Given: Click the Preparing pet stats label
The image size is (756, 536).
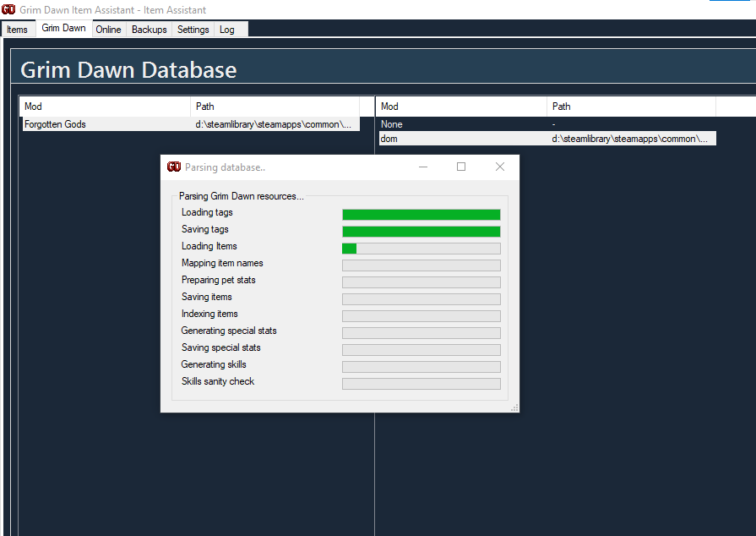Looking at the screenshot, I should pos(219,280).
